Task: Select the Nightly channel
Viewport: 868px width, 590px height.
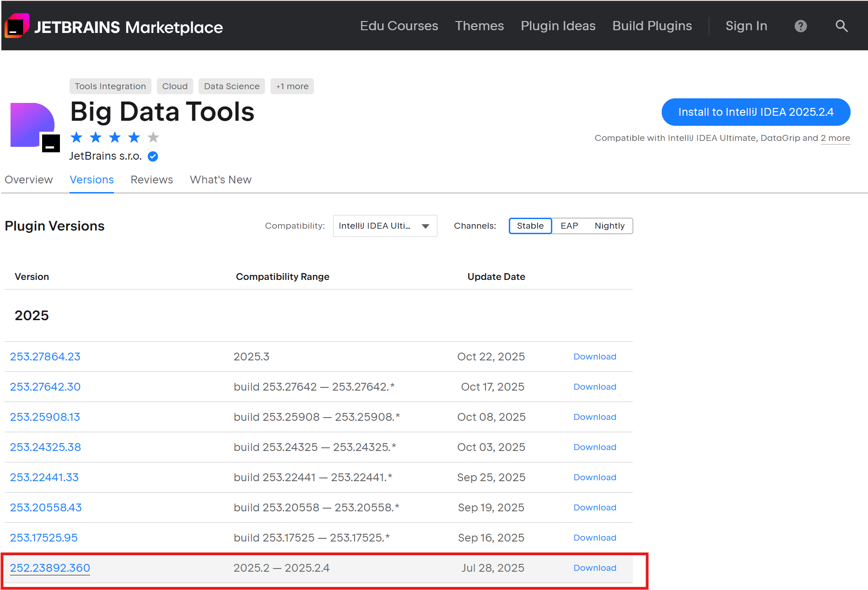Action: (x=609, y=226)
